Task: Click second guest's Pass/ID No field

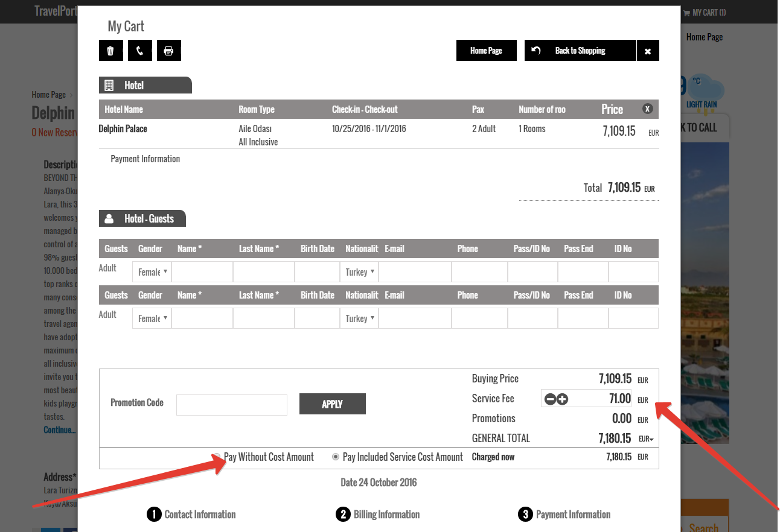Action: click(x=532, y=318)
